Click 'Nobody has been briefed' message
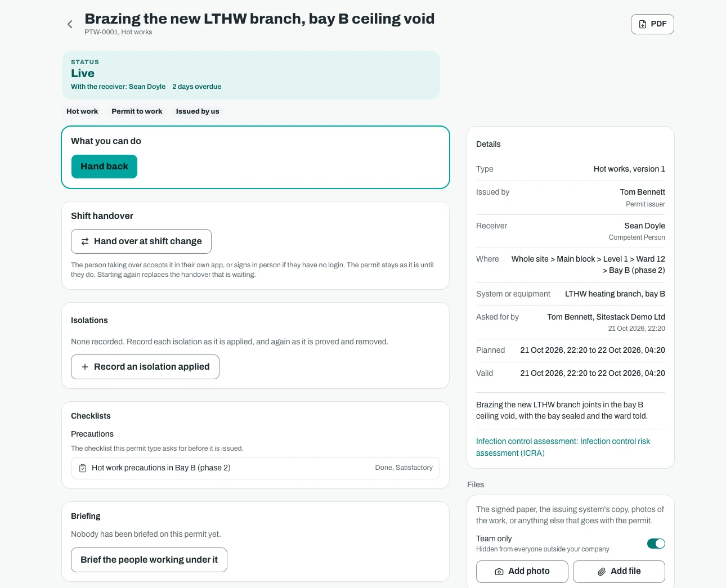The height and width of the screenshot is (588, 726). (x=146, y=535)
